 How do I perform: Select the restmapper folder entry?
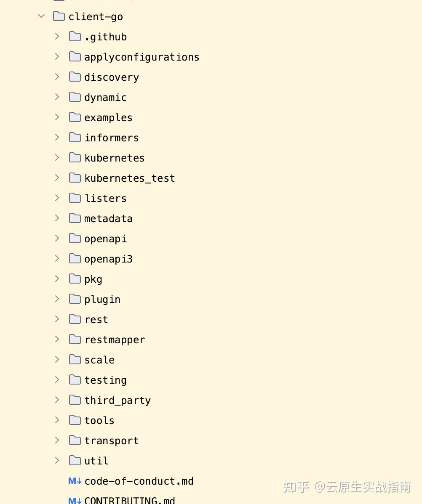click(x=115, y=339)
